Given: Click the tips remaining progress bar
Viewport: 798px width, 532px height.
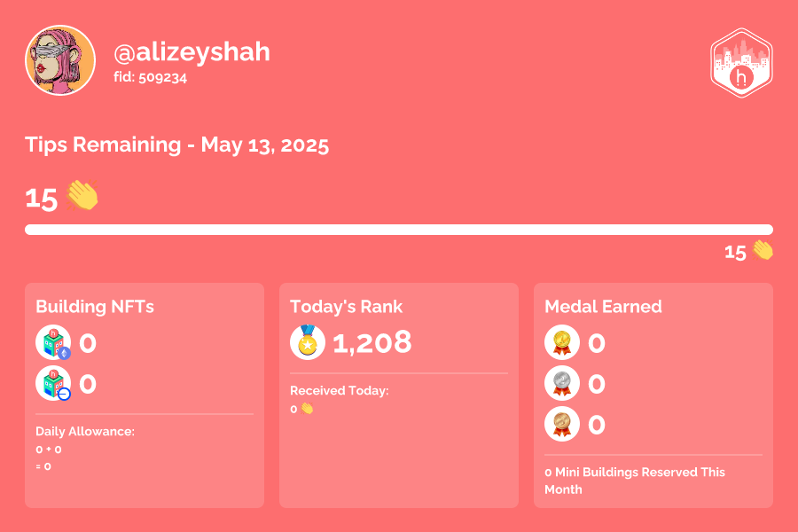Looking at the screenshot, I should [x=399, y=230].
